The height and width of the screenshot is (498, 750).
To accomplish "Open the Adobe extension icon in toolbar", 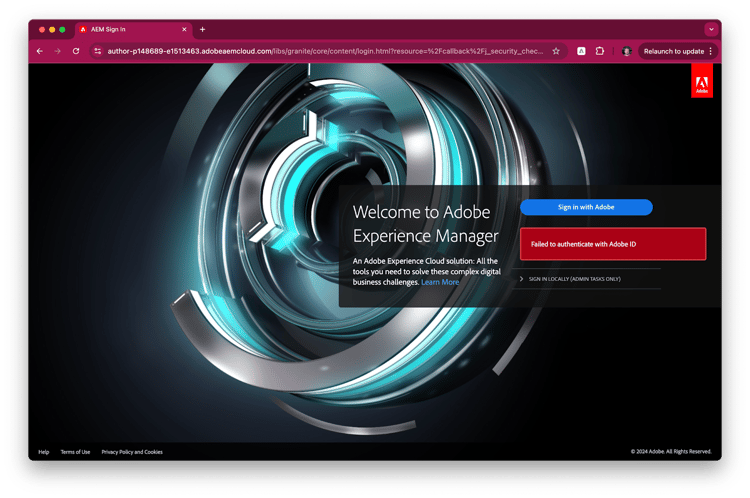I will (581, 51).
